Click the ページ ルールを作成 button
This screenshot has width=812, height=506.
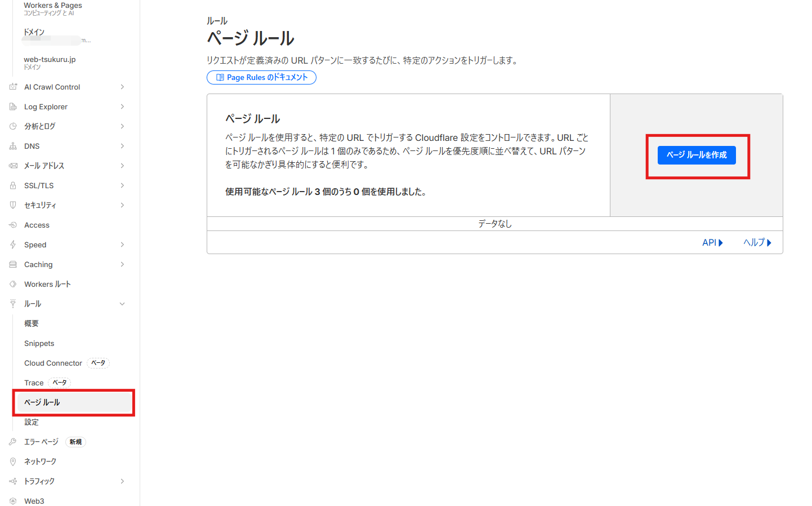[697, 155]
